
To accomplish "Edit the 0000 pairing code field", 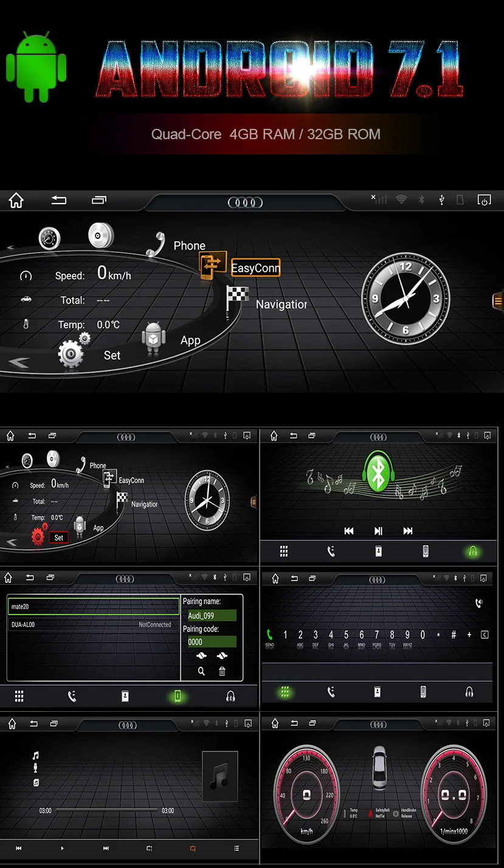I will (x=212, y=642).
